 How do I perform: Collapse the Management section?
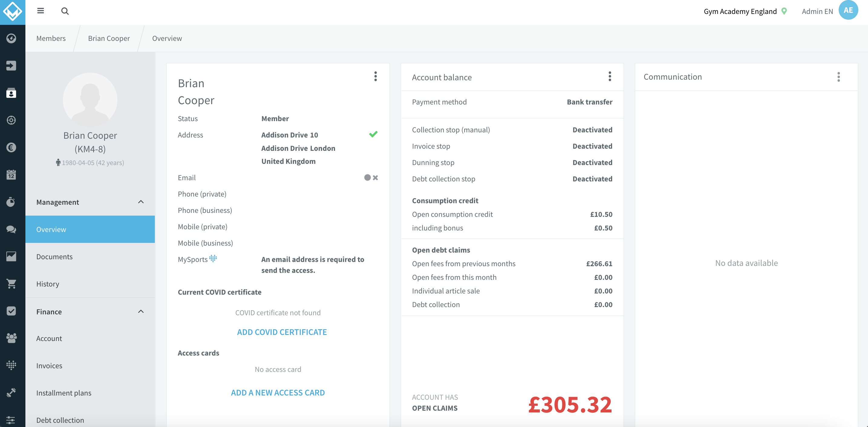click(x=141, y=202)
